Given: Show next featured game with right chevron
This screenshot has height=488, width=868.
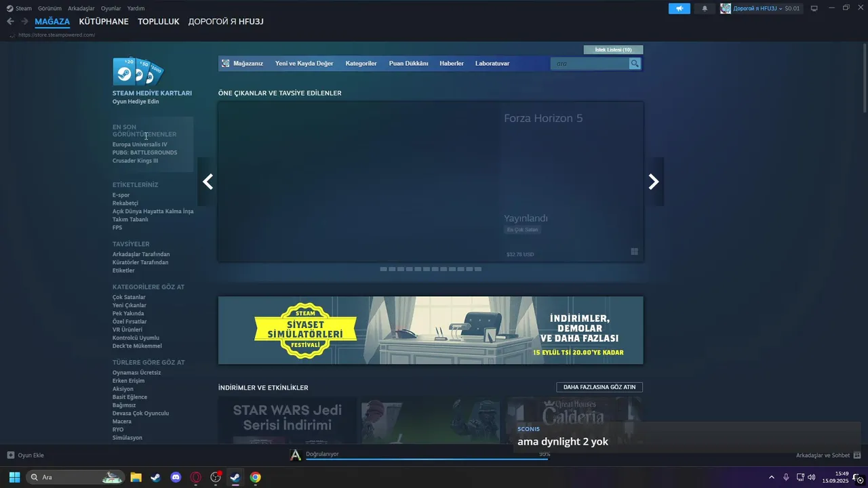Looking at the screenshot, I should [654, 182].
